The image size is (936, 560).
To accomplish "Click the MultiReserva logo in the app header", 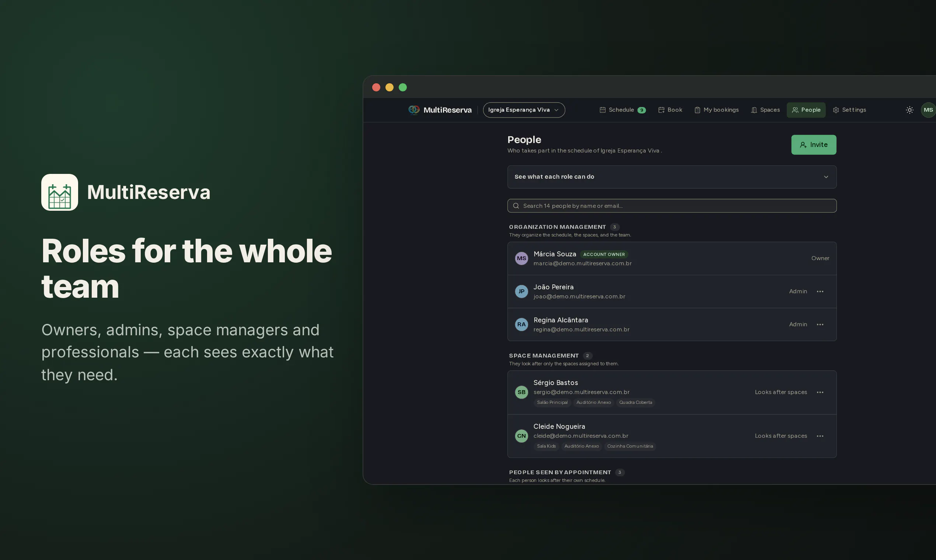I will (440, 110).
